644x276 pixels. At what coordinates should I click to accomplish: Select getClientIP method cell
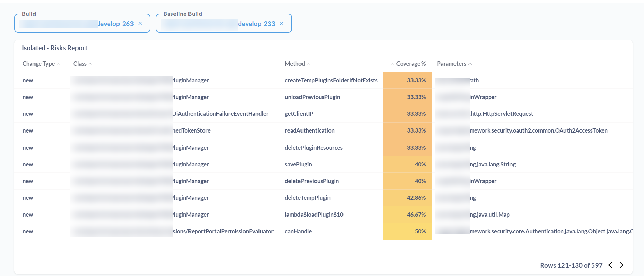point(299,114)
